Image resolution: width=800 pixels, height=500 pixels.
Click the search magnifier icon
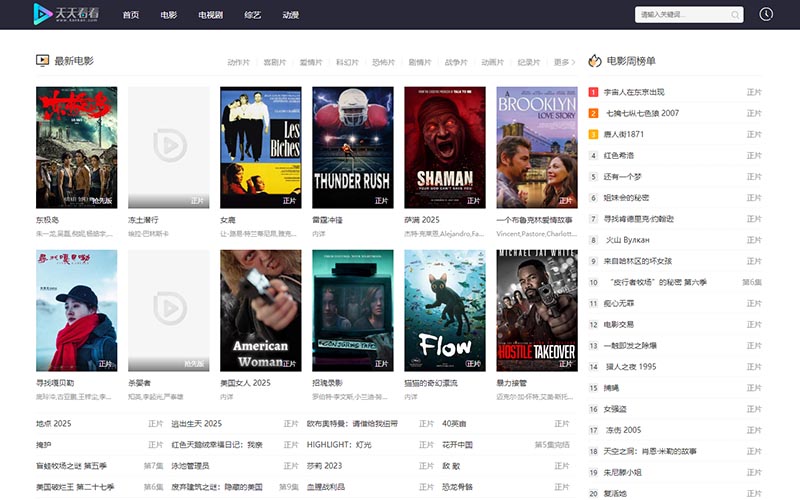pos(735,15)
